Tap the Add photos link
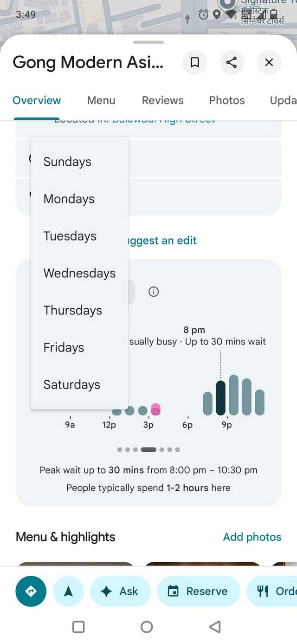This screenshot has height=644, width=297. coord(252,537)
